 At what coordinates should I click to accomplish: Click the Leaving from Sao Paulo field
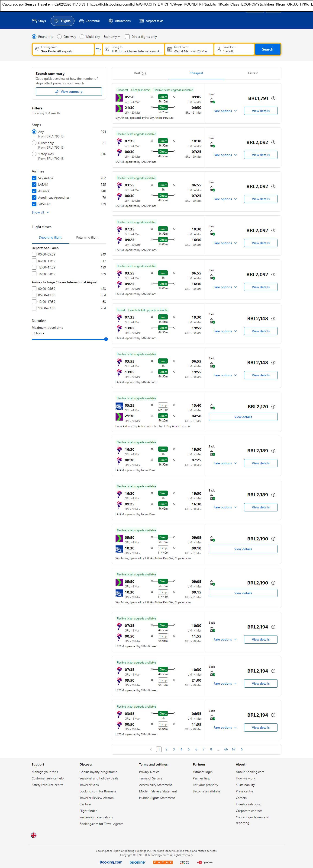pyautogui.click(x=63, y=49)
